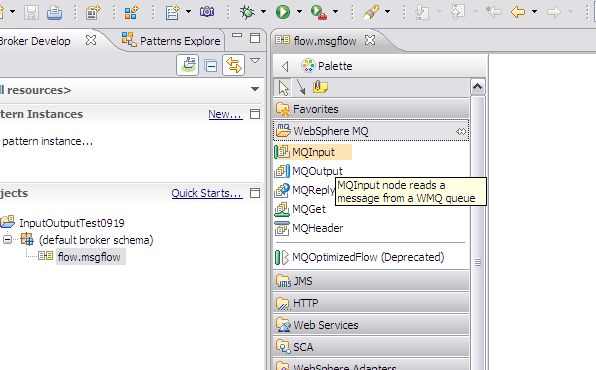Image resolution: width=596 pixels, height=370 pixels.
Task: Activate the palette Selection arrow tool
Action: [283, 88]
